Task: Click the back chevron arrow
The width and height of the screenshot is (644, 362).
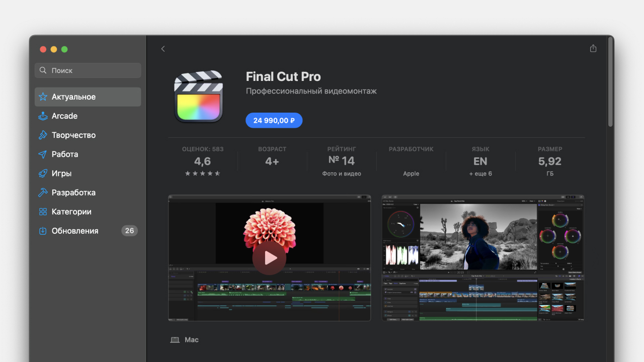Action: coord(163,49)
